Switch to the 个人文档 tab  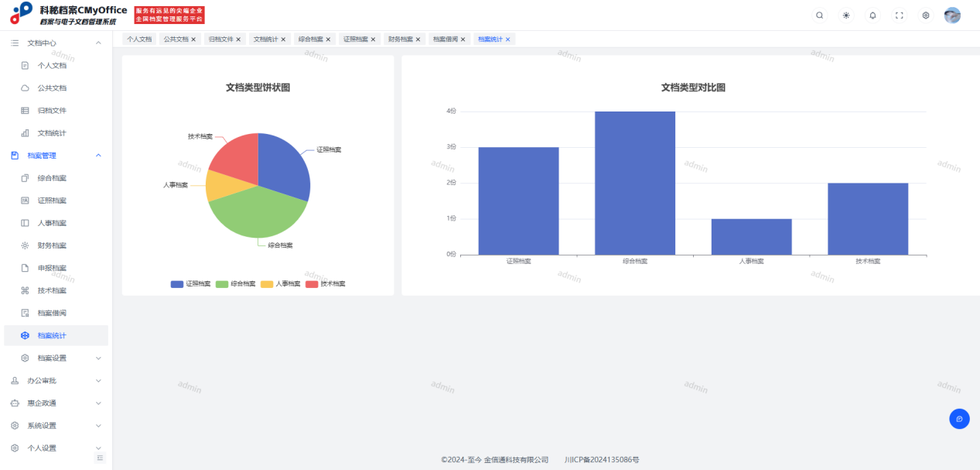[x=139, y=39]
